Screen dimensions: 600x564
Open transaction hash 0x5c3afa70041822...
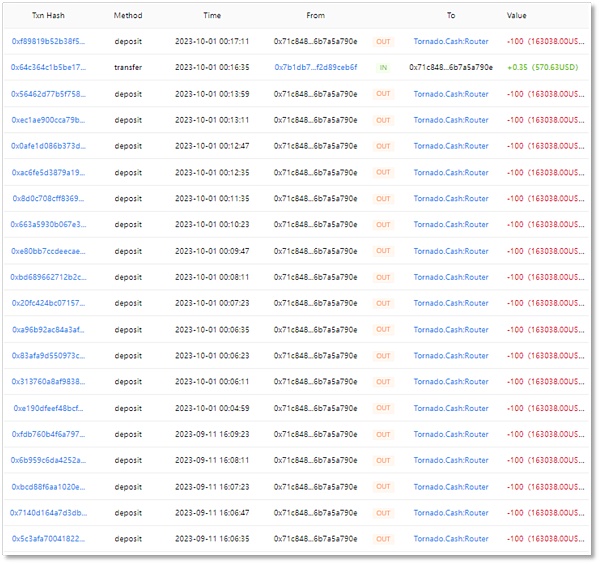[x=48, y=539]
